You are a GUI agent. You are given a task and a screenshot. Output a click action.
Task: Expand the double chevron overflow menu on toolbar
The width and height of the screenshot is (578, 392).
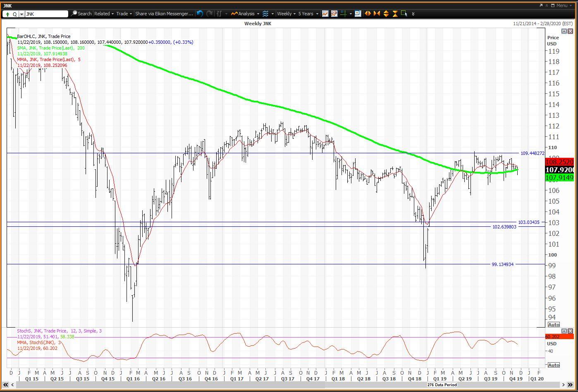point(413,14)
